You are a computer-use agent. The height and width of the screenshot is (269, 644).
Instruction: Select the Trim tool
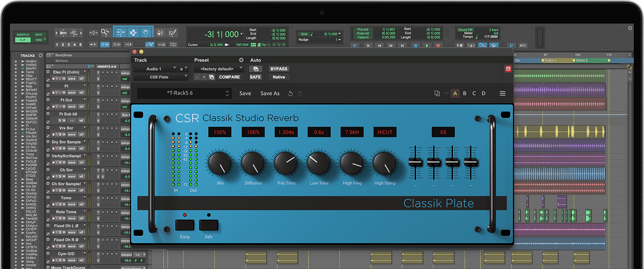tap(121, 33)
